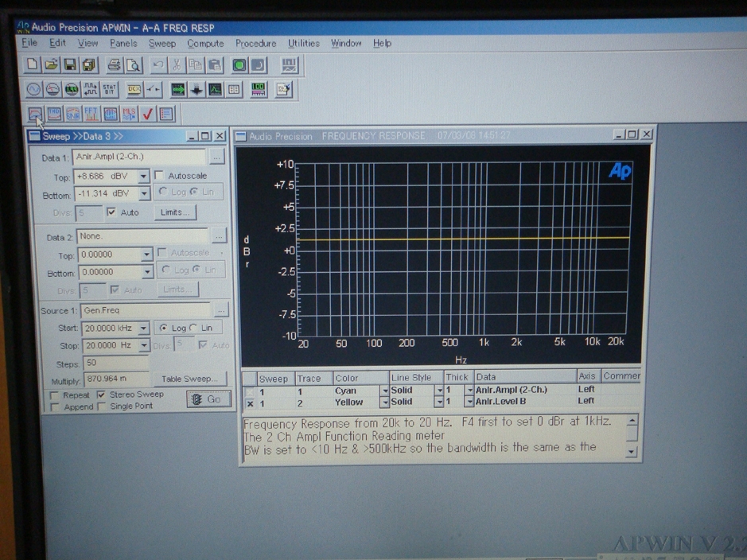Click the Start frequency value field
The width and height of the screenshot is (747, 560).
[x=110, y=328]
